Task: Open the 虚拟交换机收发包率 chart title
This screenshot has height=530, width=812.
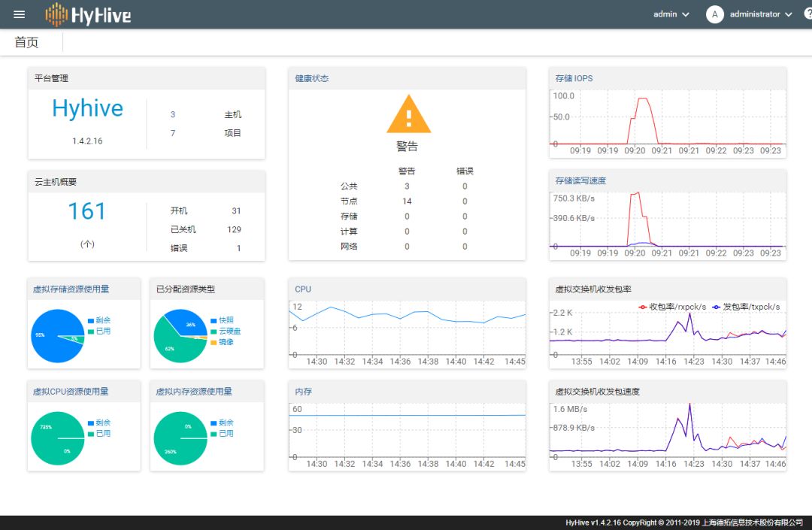Action: (x=593, y=289)
